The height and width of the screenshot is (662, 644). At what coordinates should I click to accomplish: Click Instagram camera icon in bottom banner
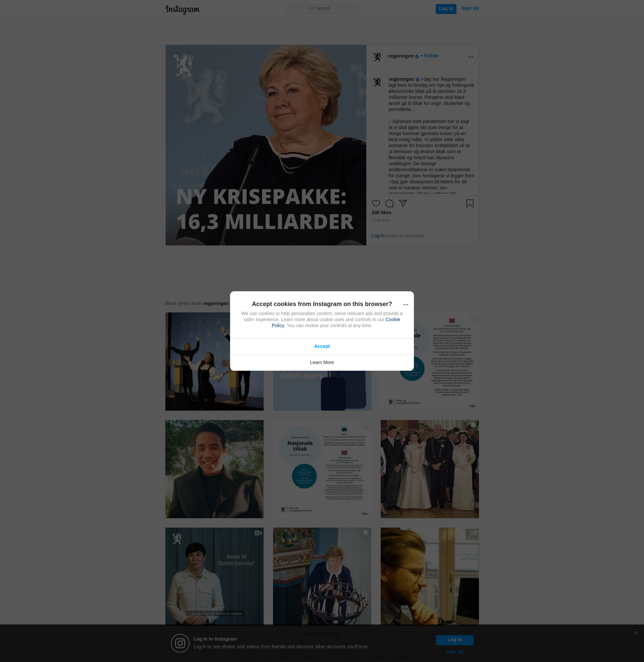pyautogui.click(x=179, y=643)
